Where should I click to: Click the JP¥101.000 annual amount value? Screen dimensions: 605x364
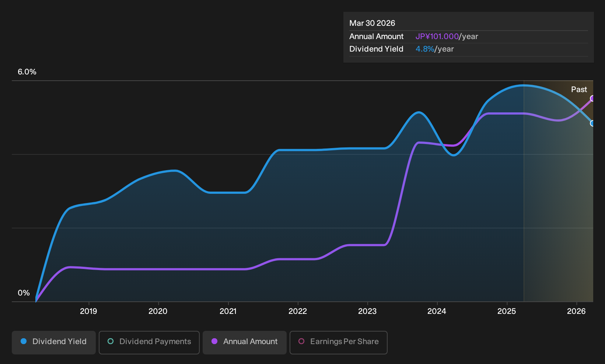(437, 36)
